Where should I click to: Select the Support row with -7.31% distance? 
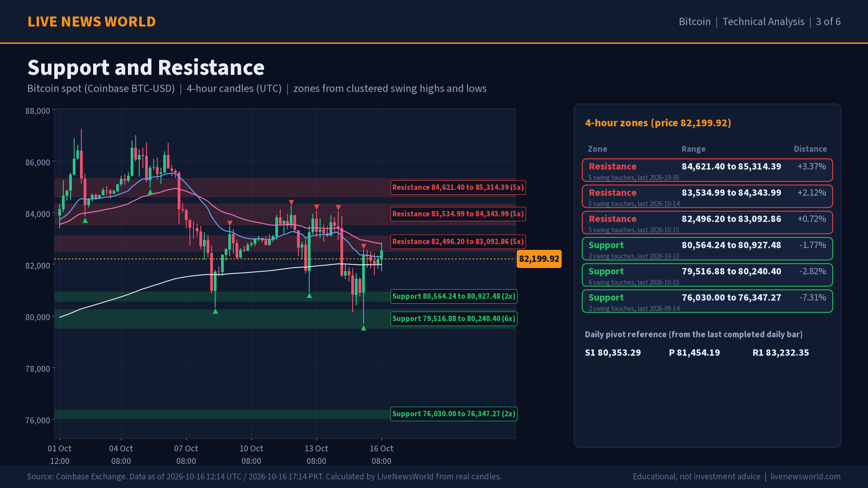708,301
